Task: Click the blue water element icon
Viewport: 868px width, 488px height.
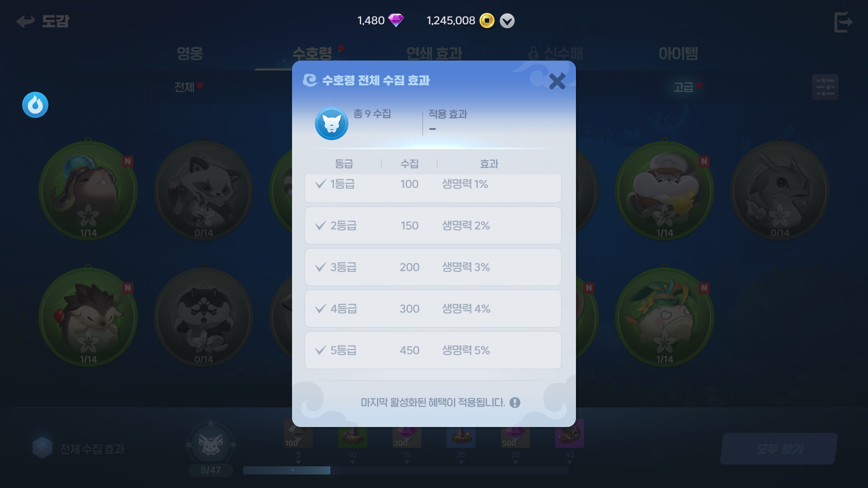Action: 35,105
